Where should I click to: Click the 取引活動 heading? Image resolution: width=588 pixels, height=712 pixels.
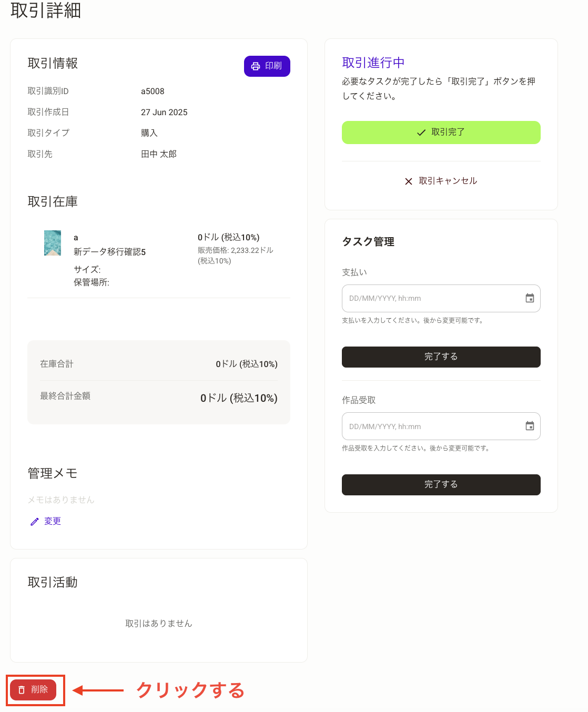53,582
